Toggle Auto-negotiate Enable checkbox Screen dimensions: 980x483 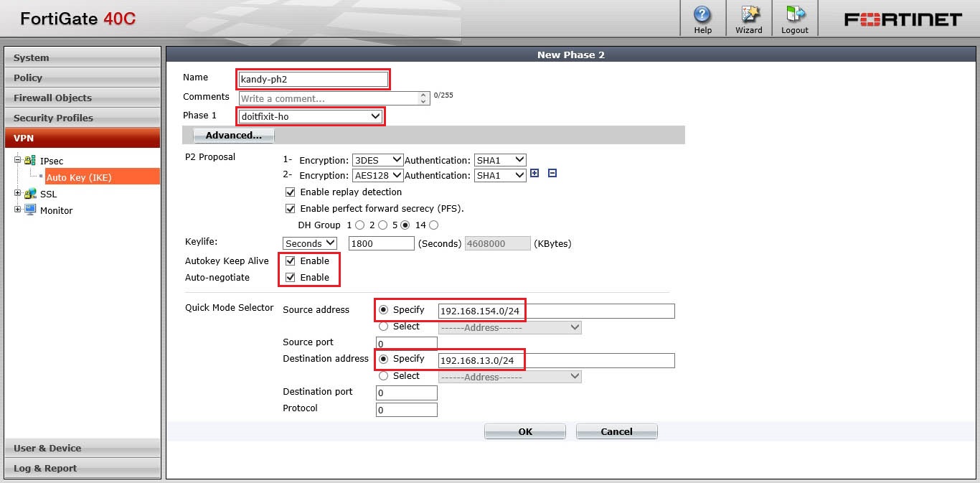tap(291, 278)
